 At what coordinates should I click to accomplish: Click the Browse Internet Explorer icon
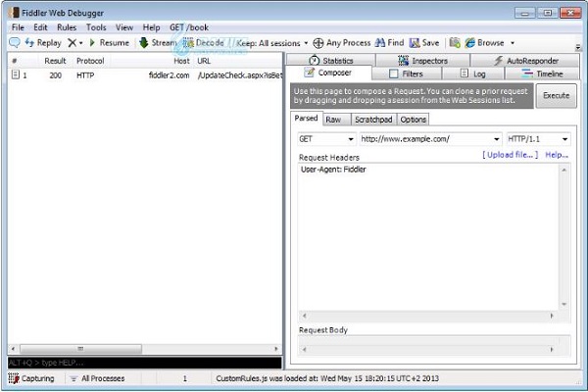[x=469, y=43]
